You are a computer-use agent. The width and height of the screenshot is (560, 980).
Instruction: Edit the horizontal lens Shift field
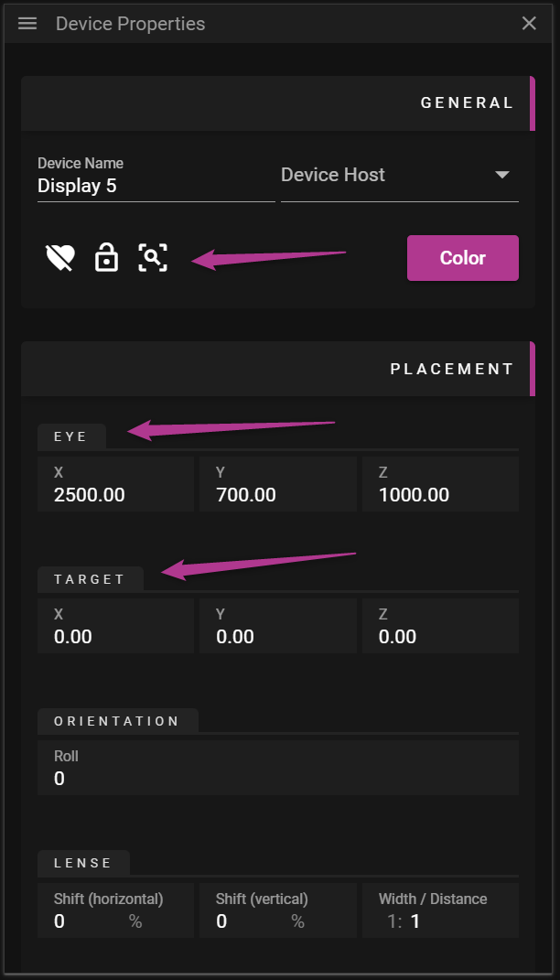[87, 921]
